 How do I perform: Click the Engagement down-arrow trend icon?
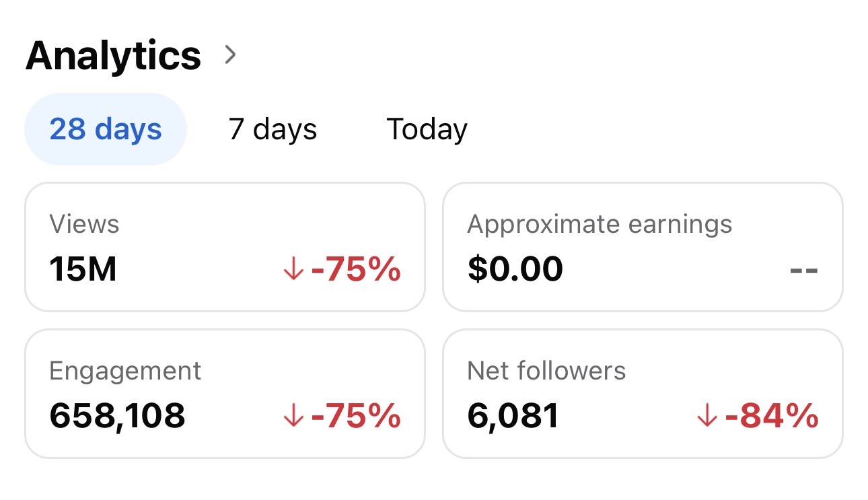point(293,417)
